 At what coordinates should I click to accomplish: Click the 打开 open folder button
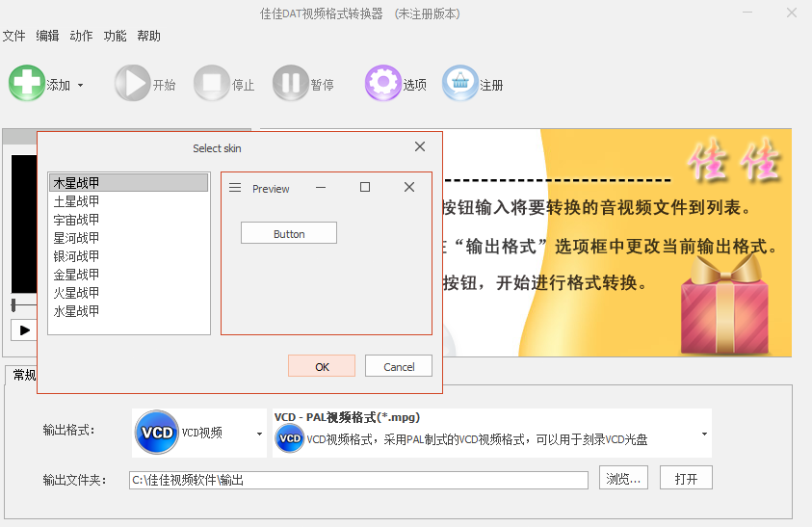[686, 478]
